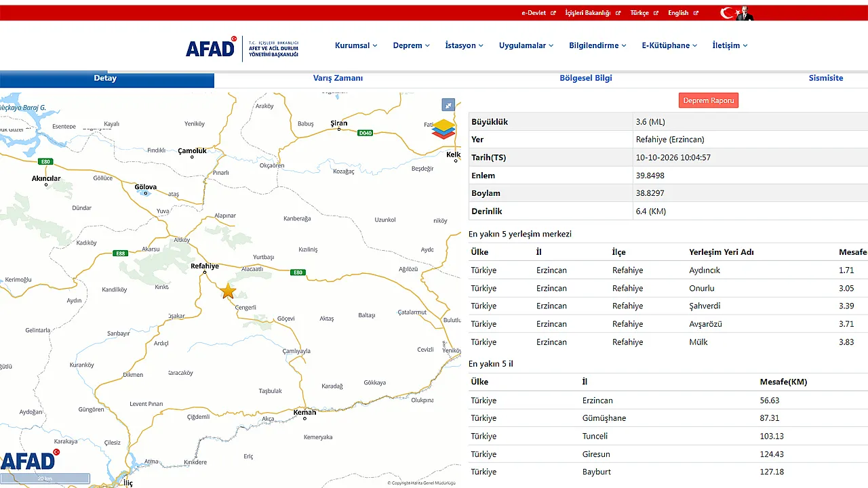
Task: Select the Detay tab
Action: pos(106,79)
